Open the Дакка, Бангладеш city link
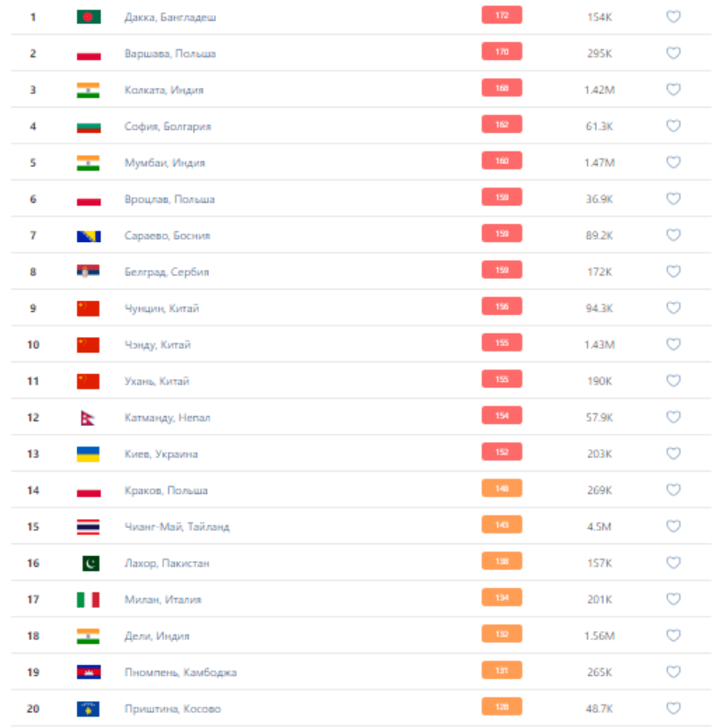The width and height of the screenshot is (717, 728). pyautogui.click(x=170, y=17)
